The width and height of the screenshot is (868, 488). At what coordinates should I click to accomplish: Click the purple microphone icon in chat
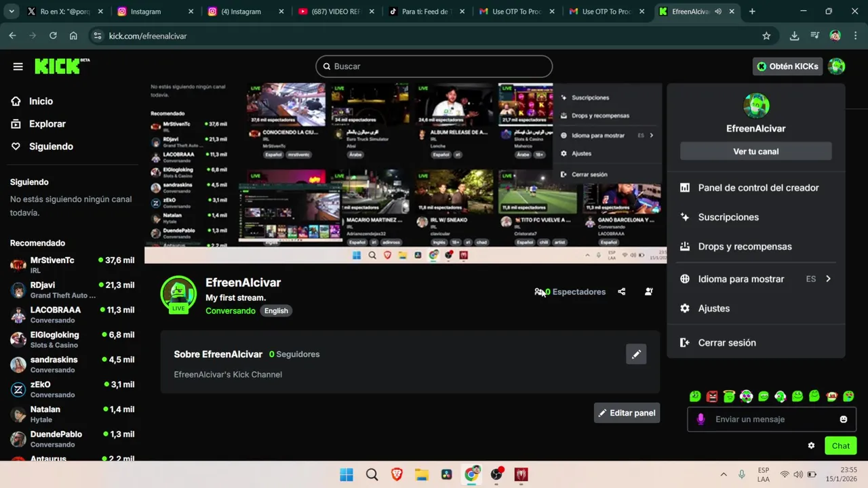701,420
